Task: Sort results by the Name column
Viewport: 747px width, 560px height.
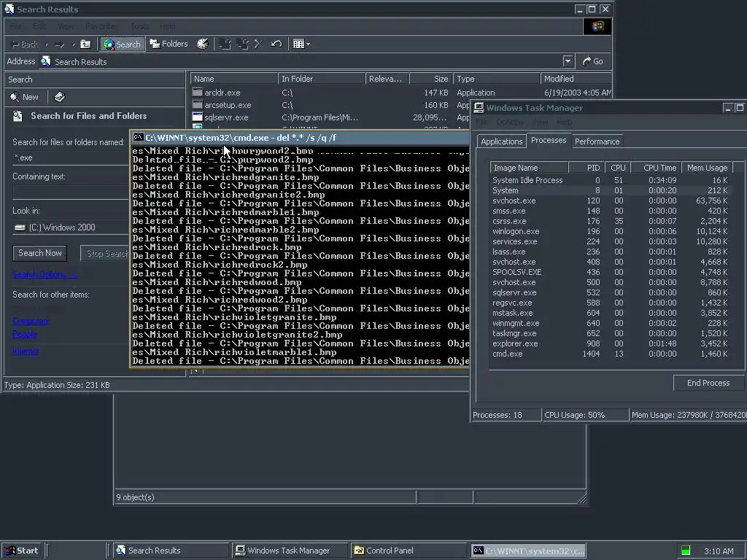Action: (234, 79)
